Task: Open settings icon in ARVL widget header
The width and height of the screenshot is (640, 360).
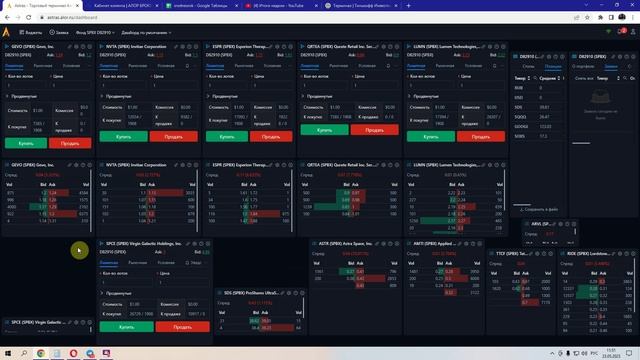Action: [x=560, y=224]
